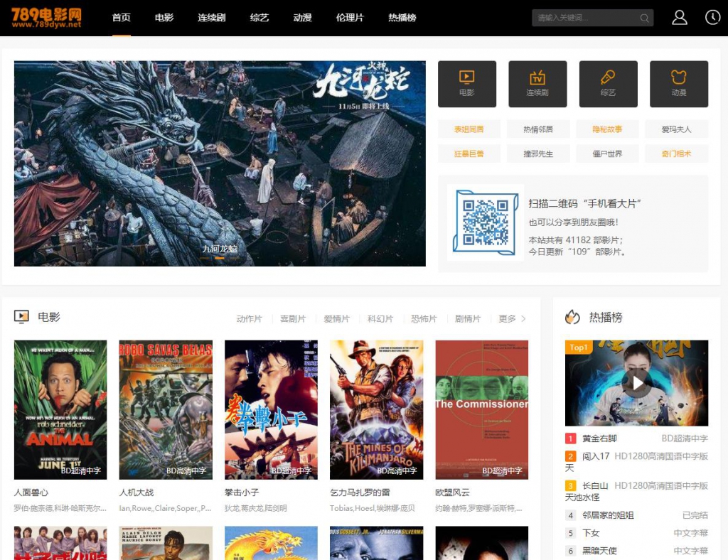Open the watch history clock icon
Image resolution: width=728 pixels, height=560 pixels.
(712, 18)
